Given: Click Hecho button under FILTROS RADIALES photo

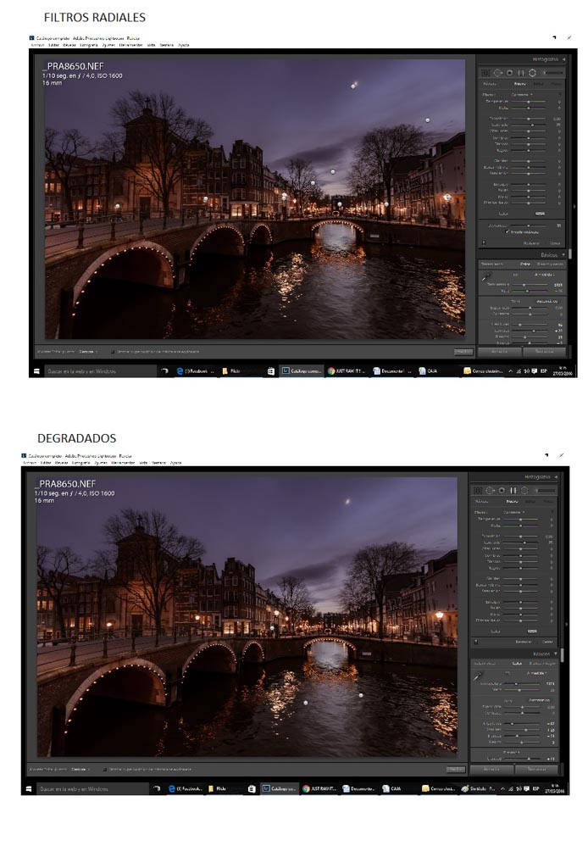Looking at the screenshot, I should [x=463, y=351].
